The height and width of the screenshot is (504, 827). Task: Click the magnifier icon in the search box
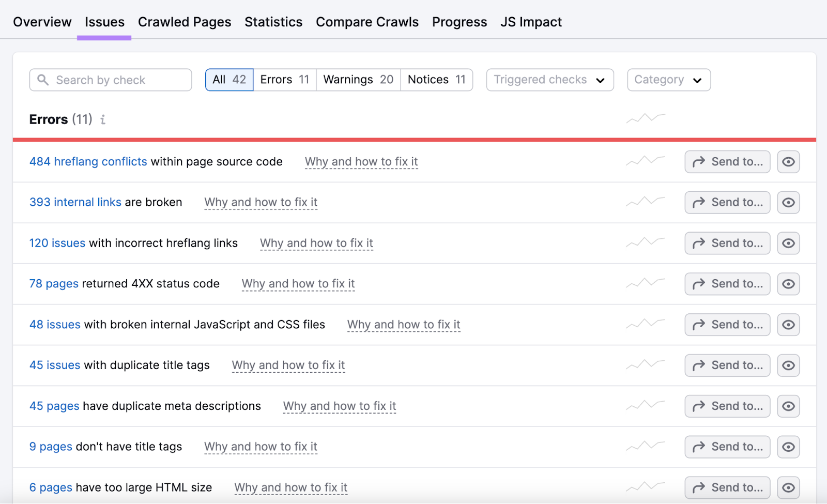point(43,80)
